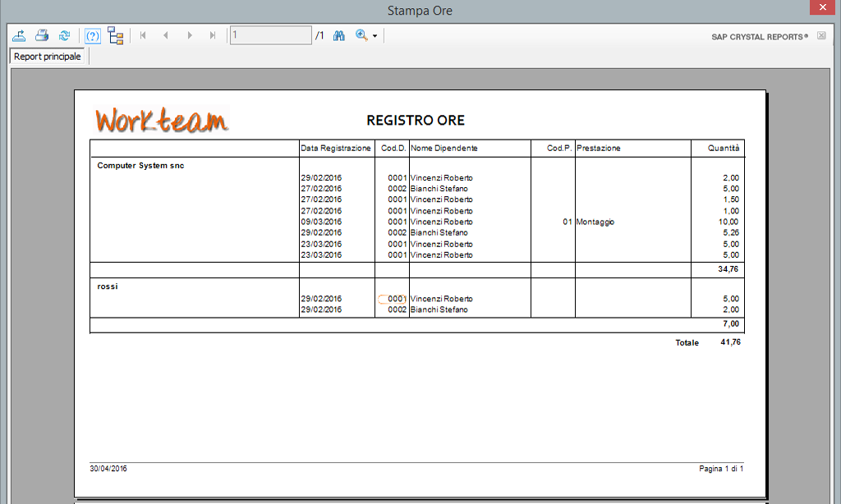Toggle the parameter panel icon
Viewport: 841px width, 504px height.
(x=93, y=36)
